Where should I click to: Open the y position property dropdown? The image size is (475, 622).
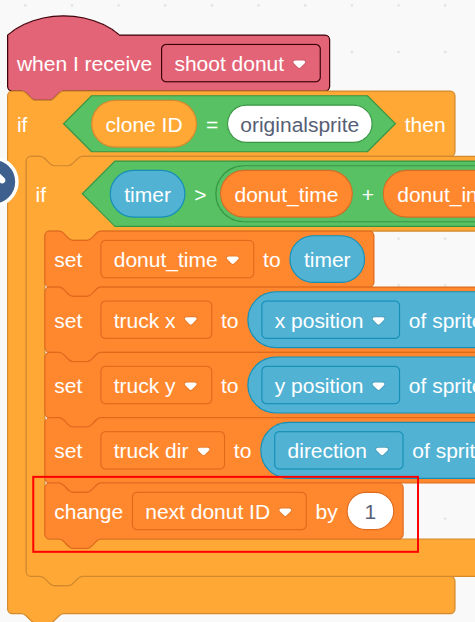click(330, 386)
